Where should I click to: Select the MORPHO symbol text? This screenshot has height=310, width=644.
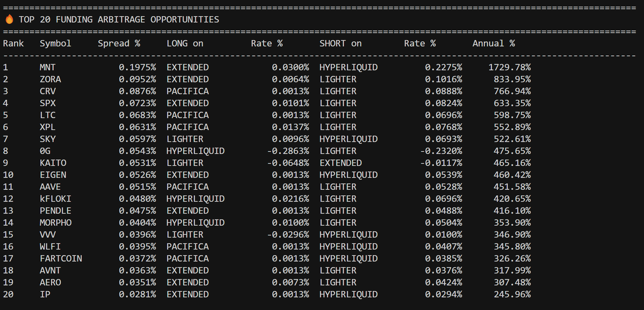point(55,223)
